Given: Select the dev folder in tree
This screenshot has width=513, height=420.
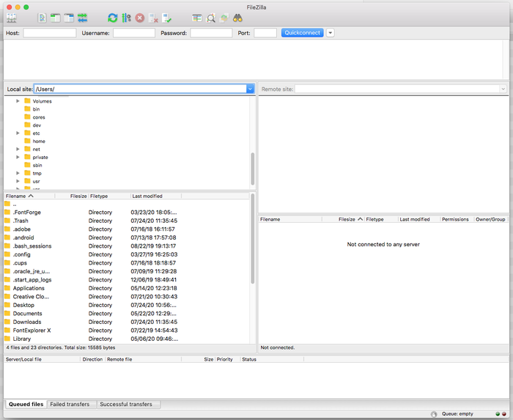Looking at the screenshot, I should point(33,125).
